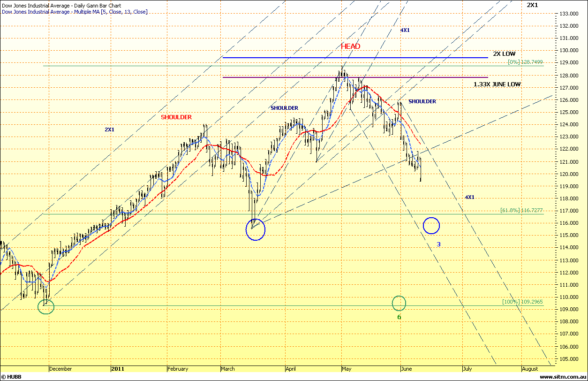This screenshot has width=588, height=381.
Task: Select the '2X LOW' label
Action: pyautogui.click(x=504, y=54)
